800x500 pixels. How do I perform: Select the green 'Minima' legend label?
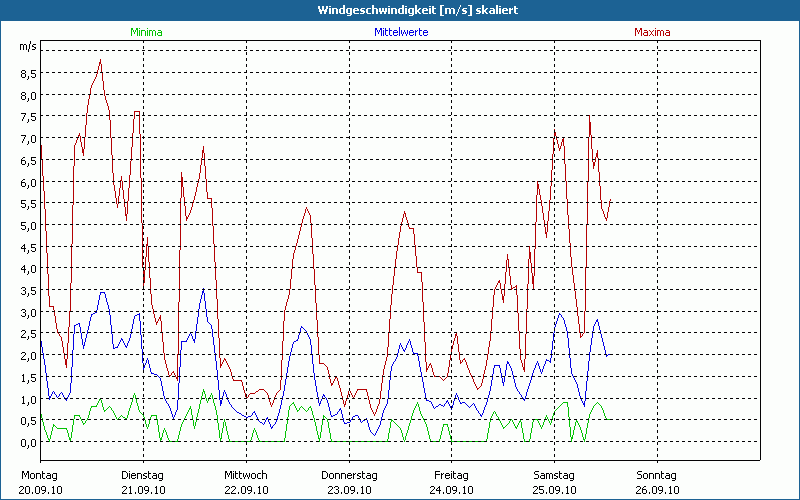coord(146,32)
